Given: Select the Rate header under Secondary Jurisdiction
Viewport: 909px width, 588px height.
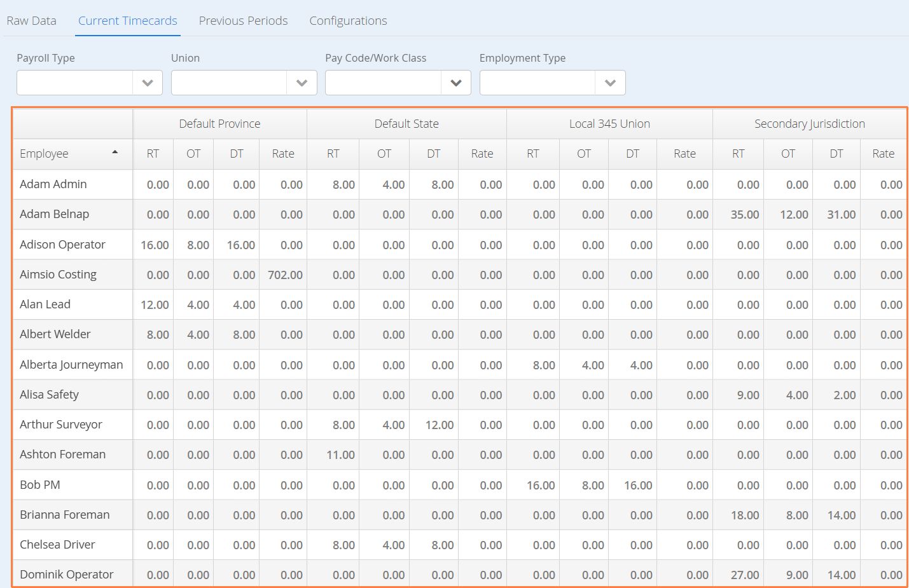Looking at the screenshot, I should tap(883, 154).
